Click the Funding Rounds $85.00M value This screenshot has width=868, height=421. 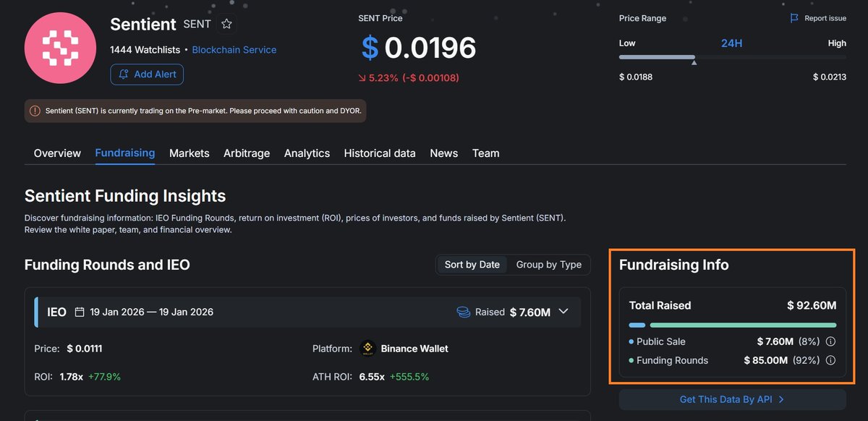coord(765,360)
